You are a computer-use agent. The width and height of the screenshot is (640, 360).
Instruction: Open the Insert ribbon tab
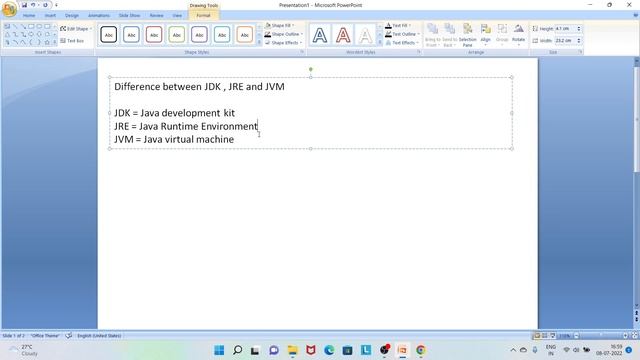[x=50, y=16]
